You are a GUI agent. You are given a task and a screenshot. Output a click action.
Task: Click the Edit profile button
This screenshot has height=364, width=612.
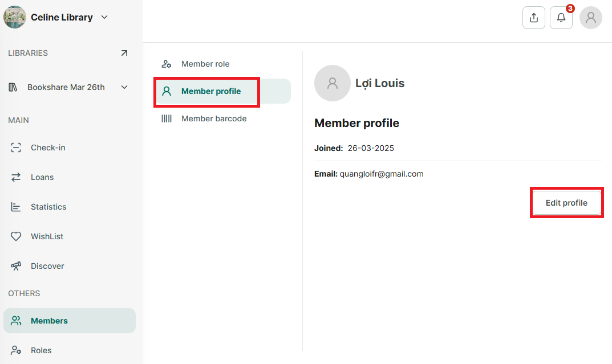click(566, 203)
